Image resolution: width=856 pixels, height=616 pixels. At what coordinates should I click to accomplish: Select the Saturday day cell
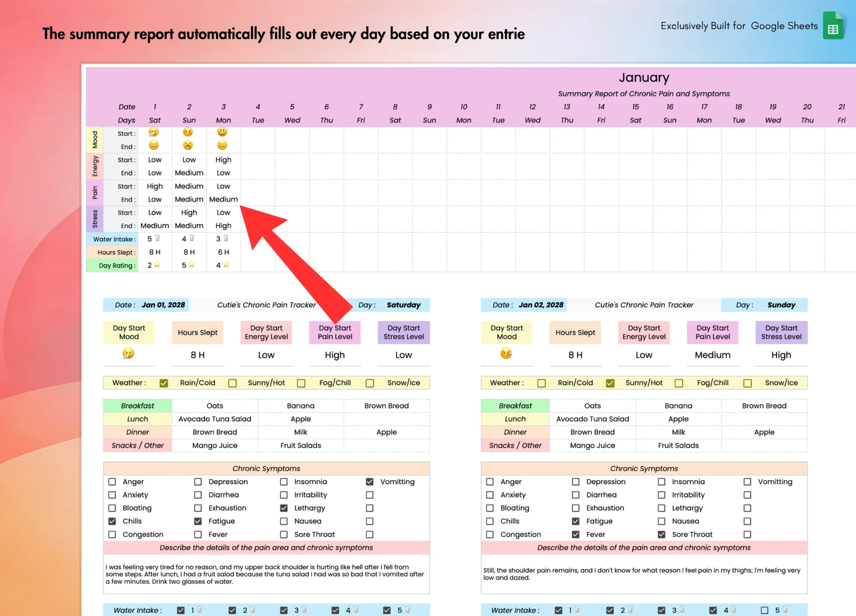[x=404, y=305]
